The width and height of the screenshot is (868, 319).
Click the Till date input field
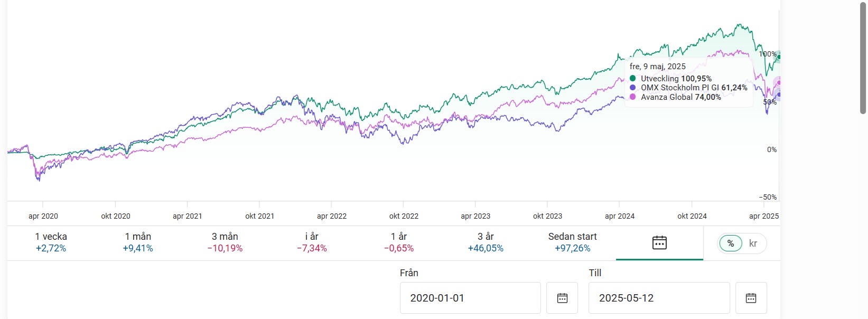click(x=659, y=298)
